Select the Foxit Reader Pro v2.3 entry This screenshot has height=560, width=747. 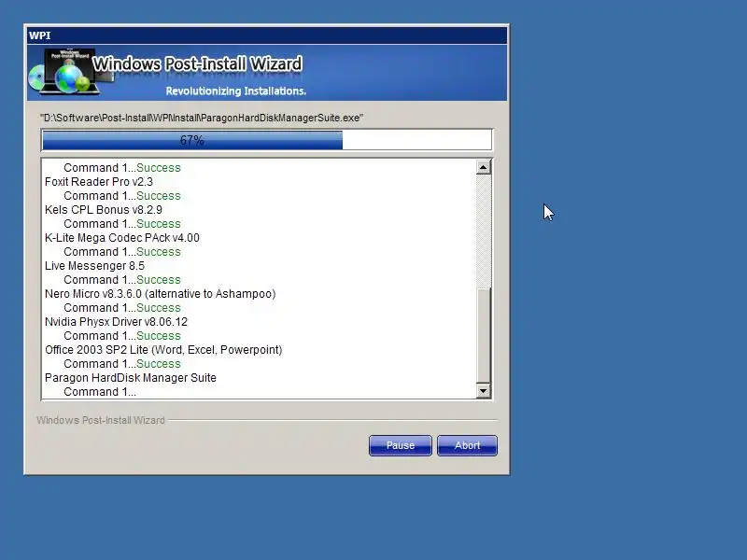click(x=99, y=182)
